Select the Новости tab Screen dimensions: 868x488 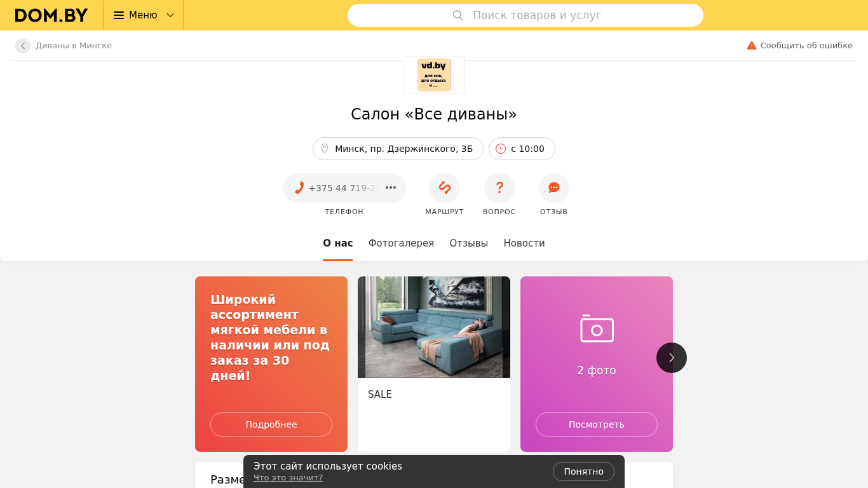[524, 243]
